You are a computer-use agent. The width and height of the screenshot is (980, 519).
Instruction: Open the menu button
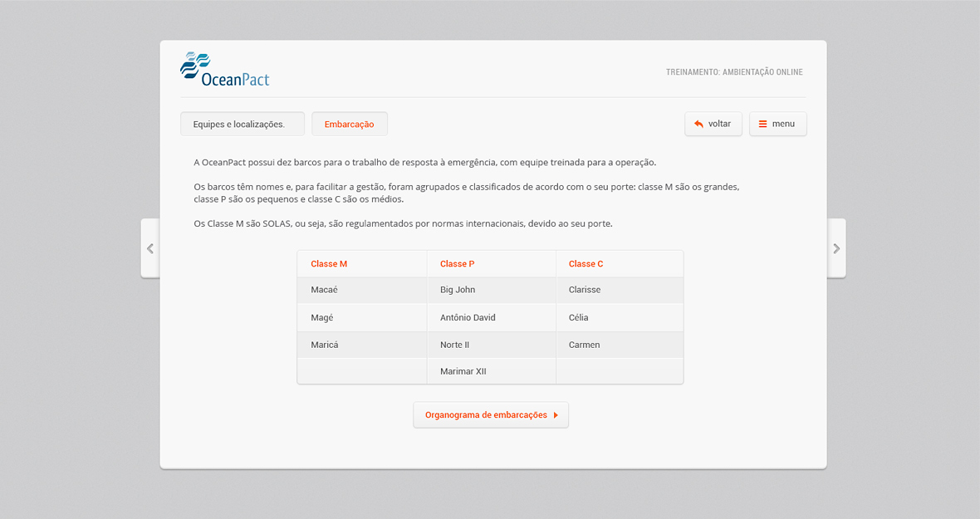777,124
